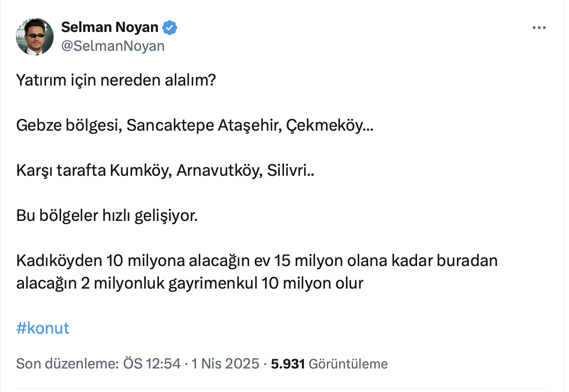Image resolution: width=569 pixels, height=392 pixels.
Task: Open the #konut hashtag
Action: [43, 328]
